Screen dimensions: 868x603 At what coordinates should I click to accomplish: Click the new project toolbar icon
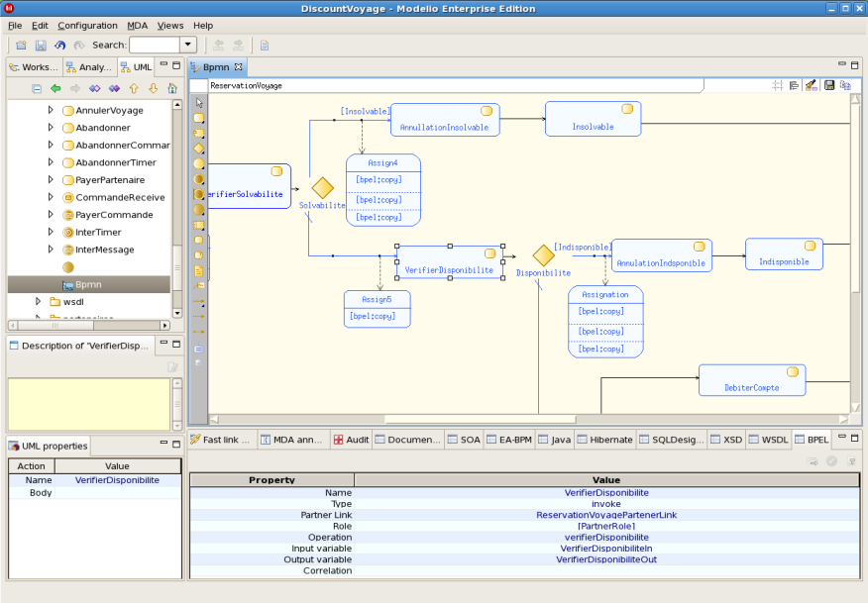click(x=21, y=46)
